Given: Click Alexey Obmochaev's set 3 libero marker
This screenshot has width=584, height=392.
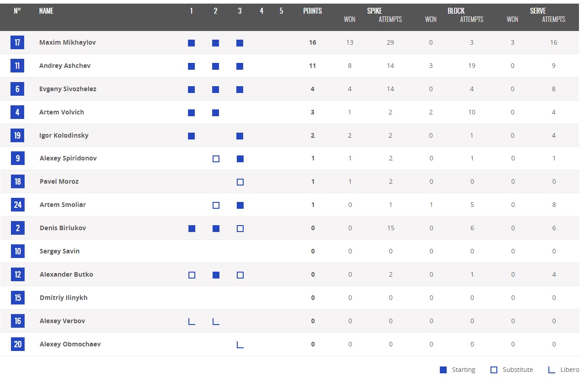Looking at the screenshot, I should (x=240, y=345).
